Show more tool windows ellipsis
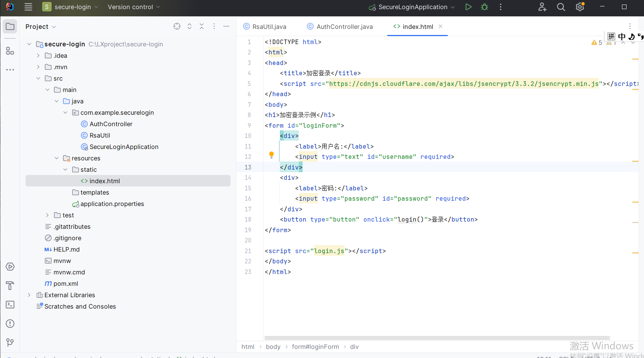644x358 pixels. [10, 70]
